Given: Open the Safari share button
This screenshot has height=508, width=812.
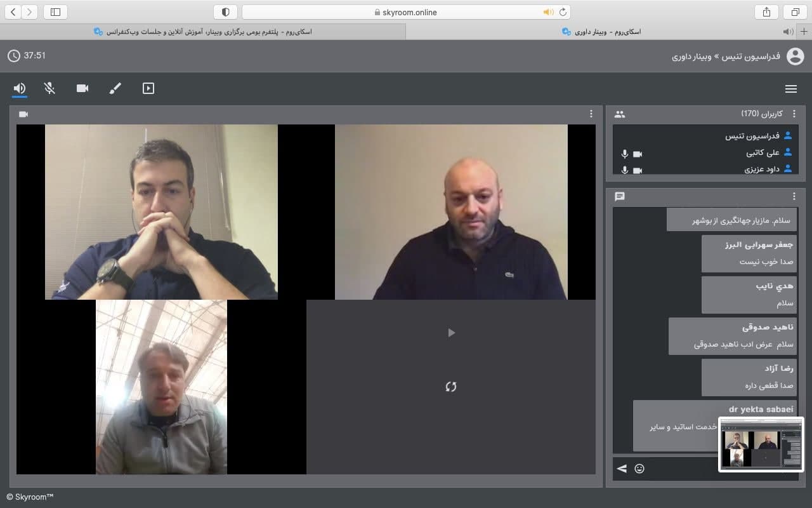Looking at the screenshot, I should pyautogui.click(x=766, y=12).
